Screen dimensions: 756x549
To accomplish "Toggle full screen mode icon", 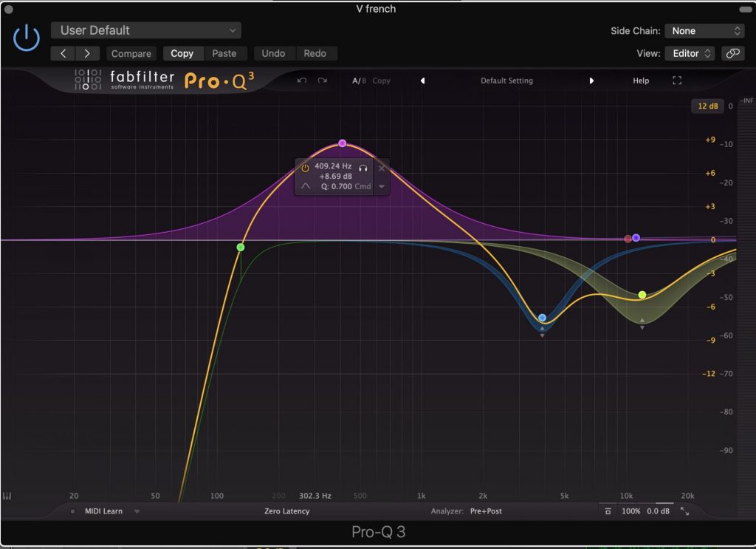I will tap(677, 81).
